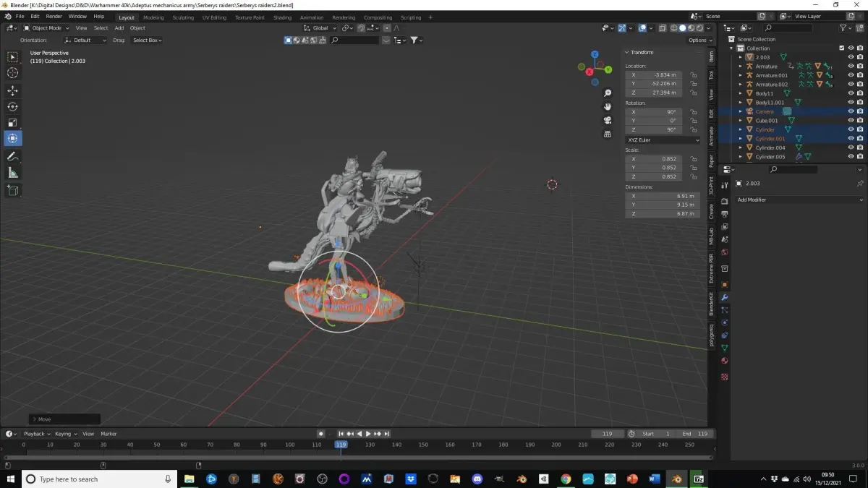Switch to wireframe viewport shading
Image resolution: width=868 pixels, height=488 pixels.
pyautogui.click(x=673, y=28)
